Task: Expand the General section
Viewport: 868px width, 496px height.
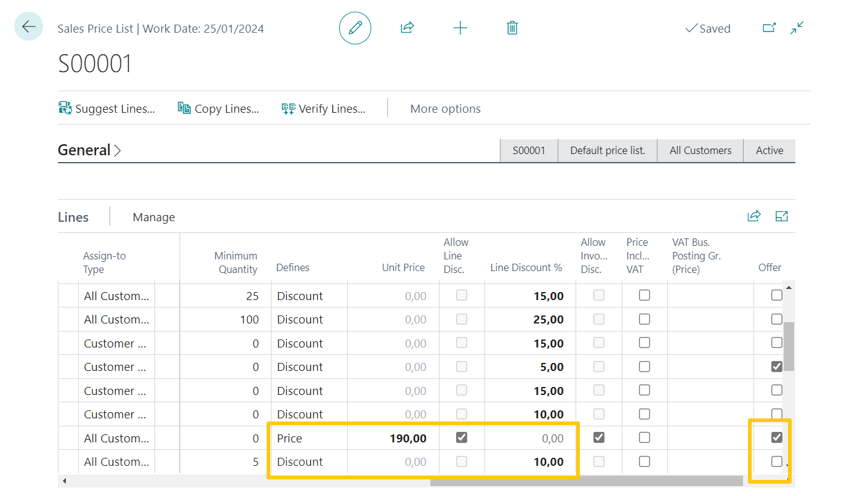Action: click(89, 150)
